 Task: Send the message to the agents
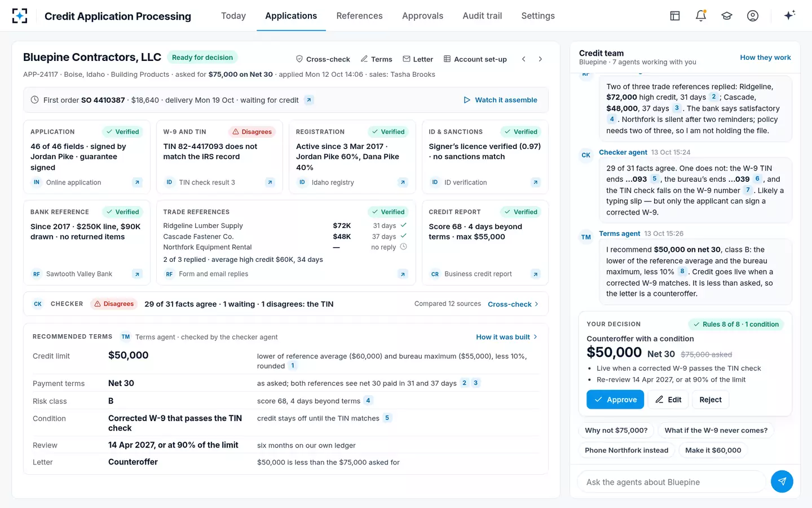(782, 481)
